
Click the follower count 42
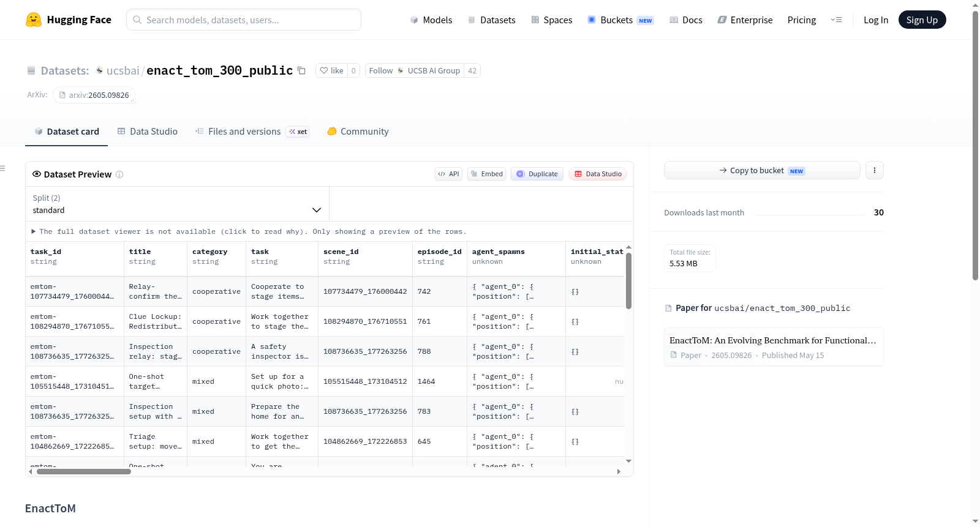[x=472, y=70]
